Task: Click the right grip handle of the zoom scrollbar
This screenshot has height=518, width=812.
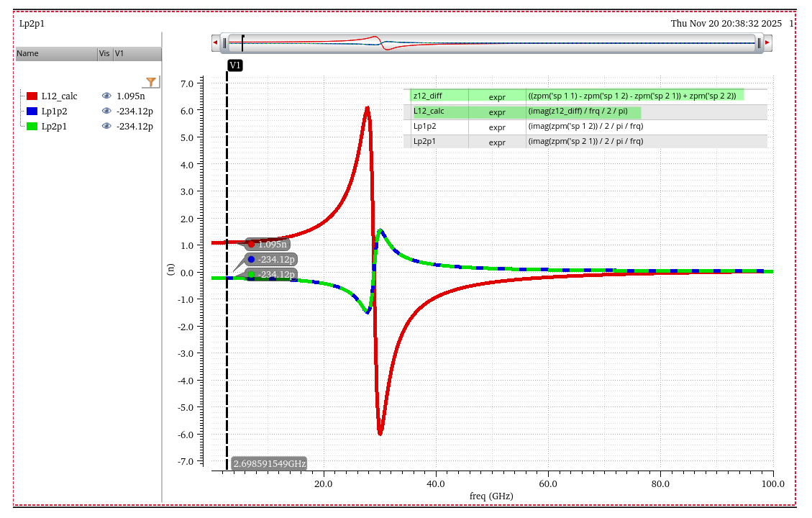Action: point(758,43)
